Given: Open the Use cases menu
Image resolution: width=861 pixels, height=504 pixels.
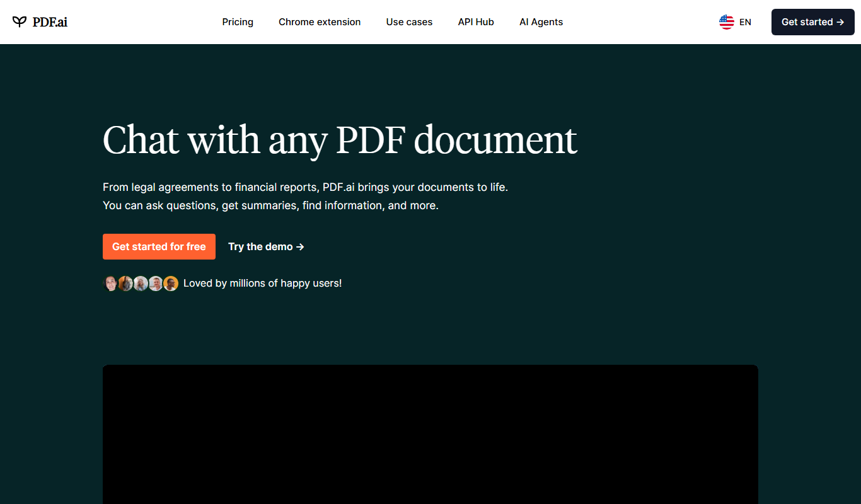Looking at the screenshot, I should (x=409, y=22).
